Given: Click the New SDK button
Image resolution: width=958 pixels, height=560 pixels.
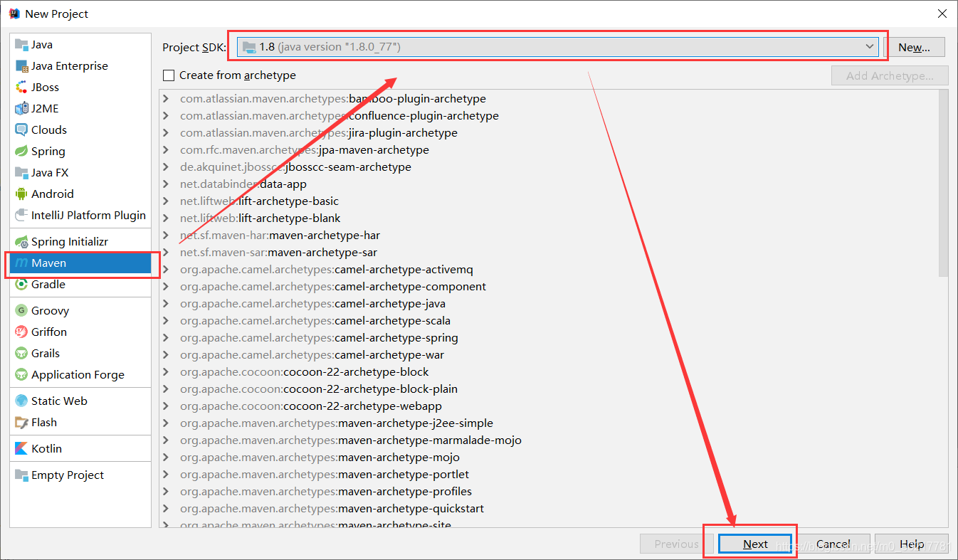Looking at the screenshot, I should (915, 48).
